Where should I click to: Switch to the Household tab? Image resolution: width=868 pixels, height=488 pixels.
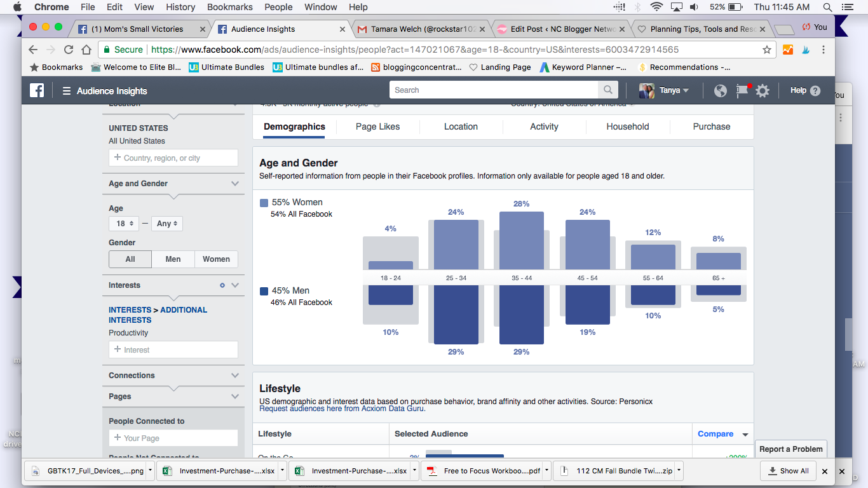tap(628, 126)
